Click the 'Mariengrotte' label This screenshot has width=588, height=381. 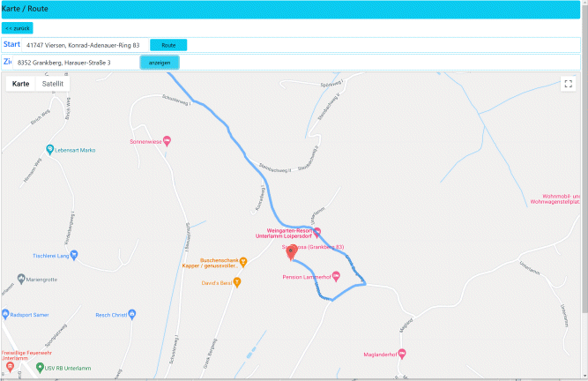[41, 280]
